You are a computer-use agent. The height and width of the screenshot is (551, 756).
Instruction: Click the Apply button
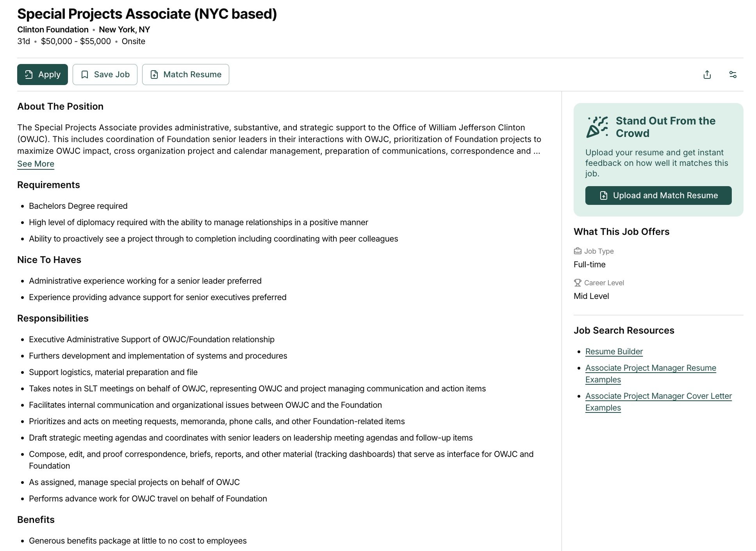point(43,75)
